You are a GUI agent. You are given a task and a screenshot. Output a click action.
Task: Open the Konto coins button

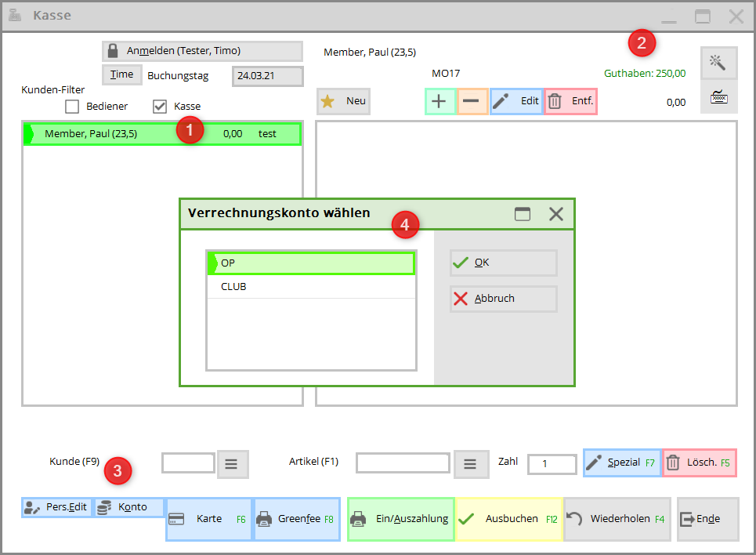coord(128,507)
